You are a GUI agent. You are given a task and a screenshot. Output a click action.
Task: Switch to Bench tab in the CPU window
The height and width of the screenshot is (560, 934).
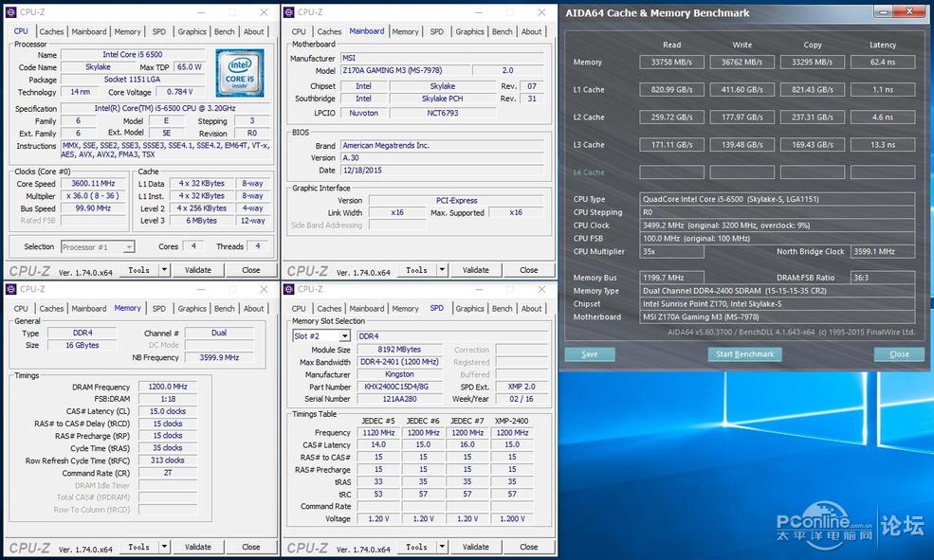(x=225, y=31)
